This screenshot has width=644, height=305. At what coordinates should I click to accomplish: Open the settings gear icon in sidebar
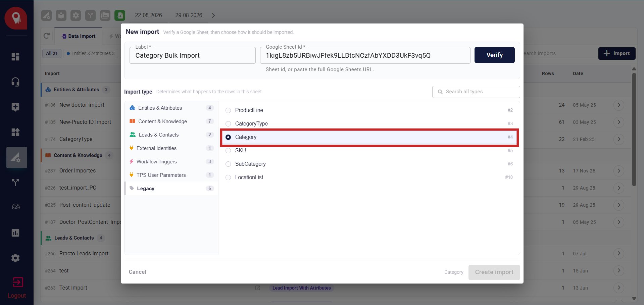pos(15,258)
